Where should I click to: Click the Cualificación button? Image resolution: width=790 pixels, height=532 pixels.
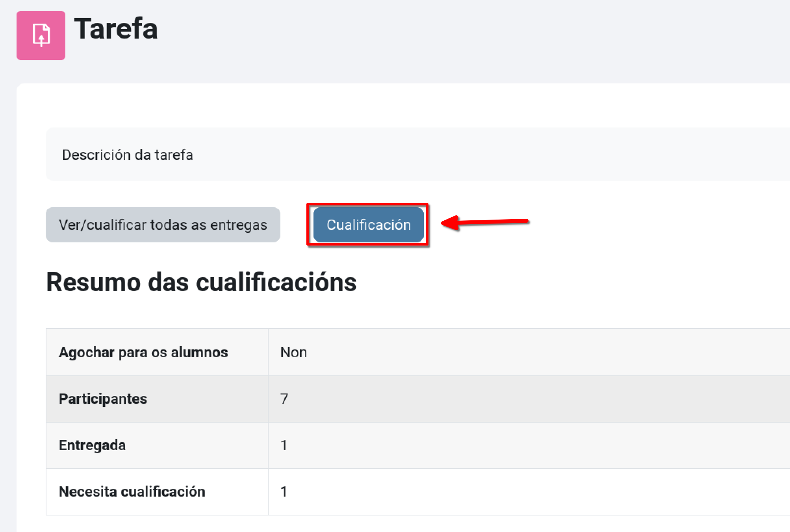[x=367, y=225]
